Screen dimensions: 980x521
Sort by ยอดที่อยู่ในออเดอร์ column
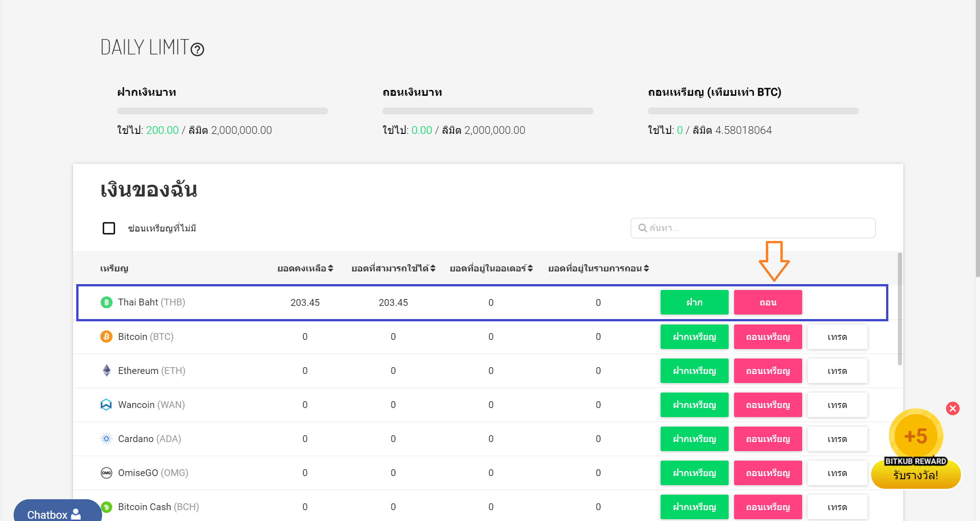(x=491, y=269)
